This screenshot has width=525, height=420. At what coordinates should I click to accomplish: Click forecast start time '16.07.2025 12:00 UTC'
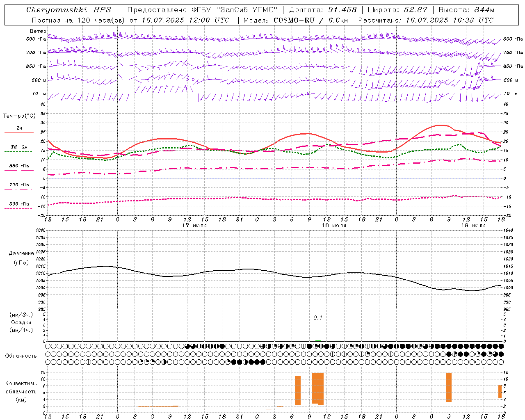pos(185,20)
